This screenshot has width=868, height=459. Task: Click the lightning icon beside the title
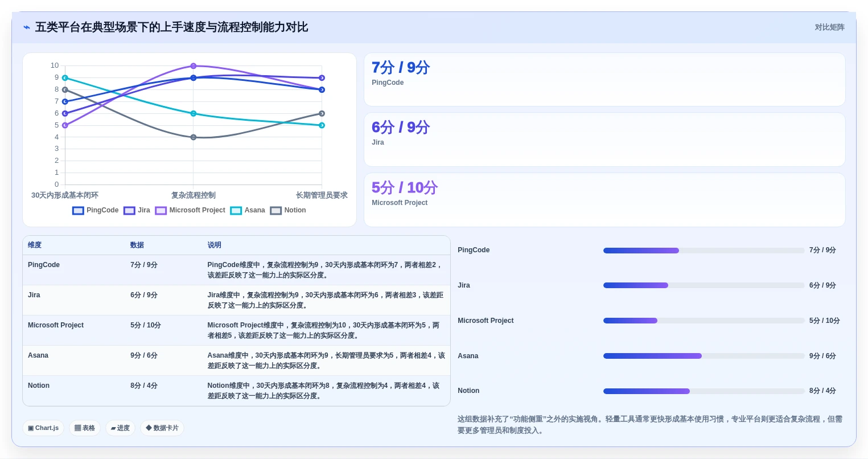pyautogui.click(x=26, y=27)
